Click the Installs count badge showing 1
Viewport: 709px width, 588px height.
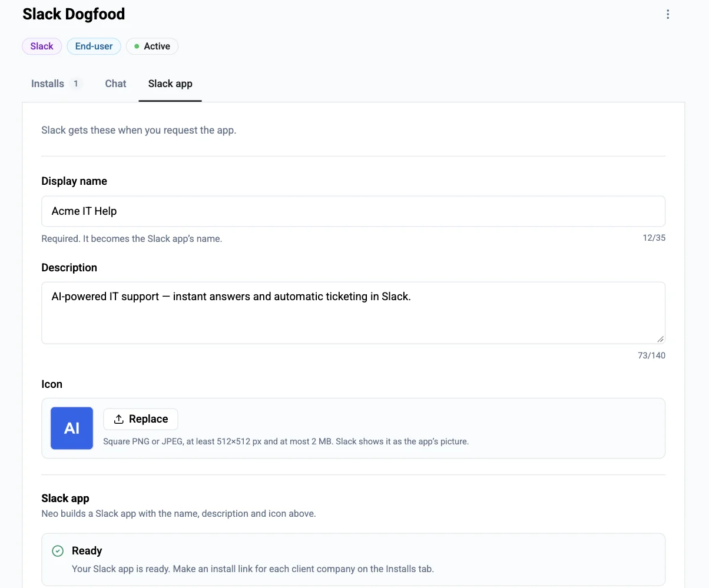click(x=75, y=84)
